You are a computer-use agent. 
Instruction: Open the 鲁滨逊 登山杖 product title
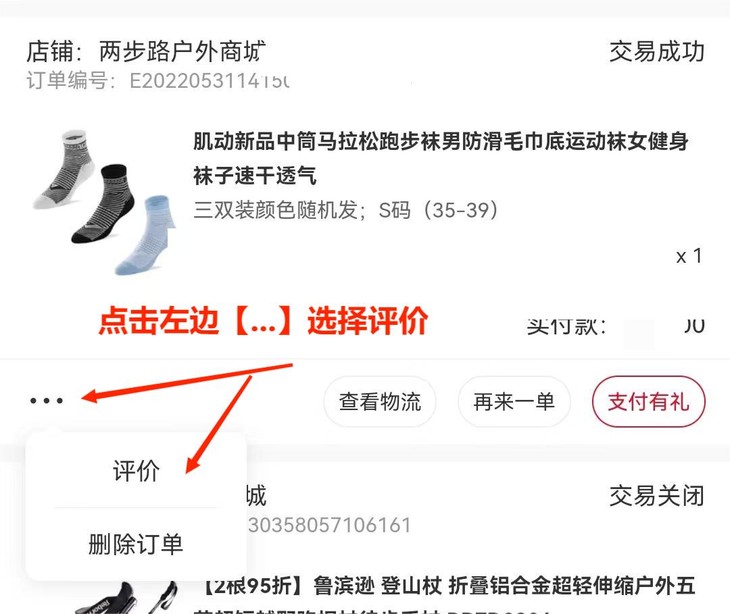click(x=449, y=586)
